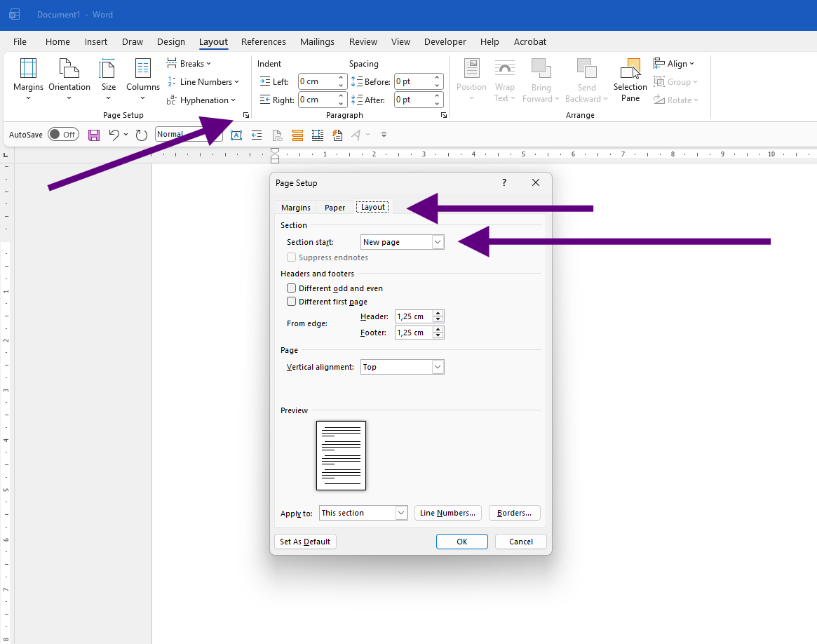Switch to the Home ribbon tab
817x644 pixels.
58,41
